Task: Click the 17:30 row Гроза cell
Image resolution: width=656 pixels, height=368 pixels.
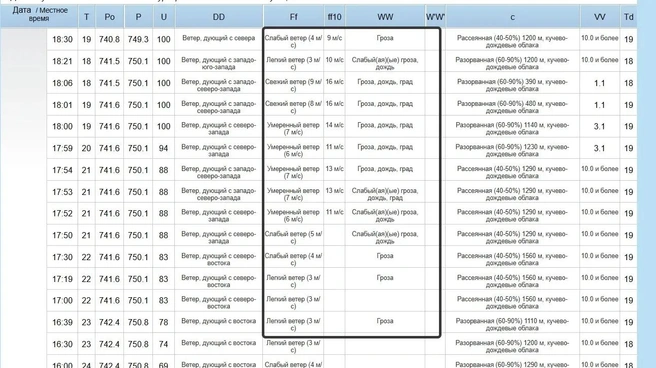Action: [x=385, y=256]
